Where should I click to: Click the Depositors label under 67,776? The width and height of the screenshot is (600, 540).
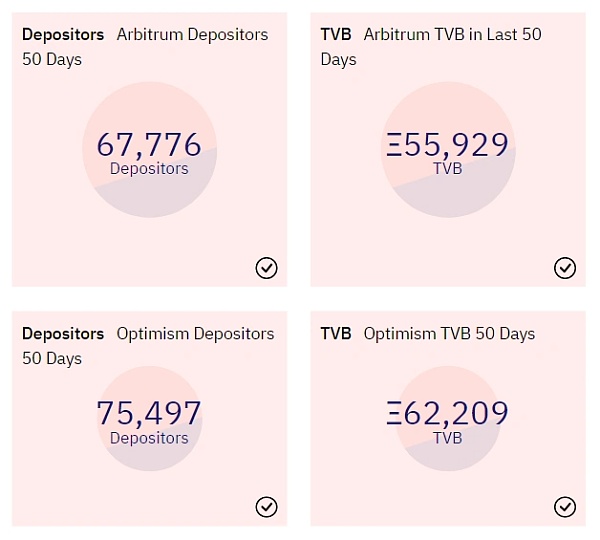click(149, 169)
